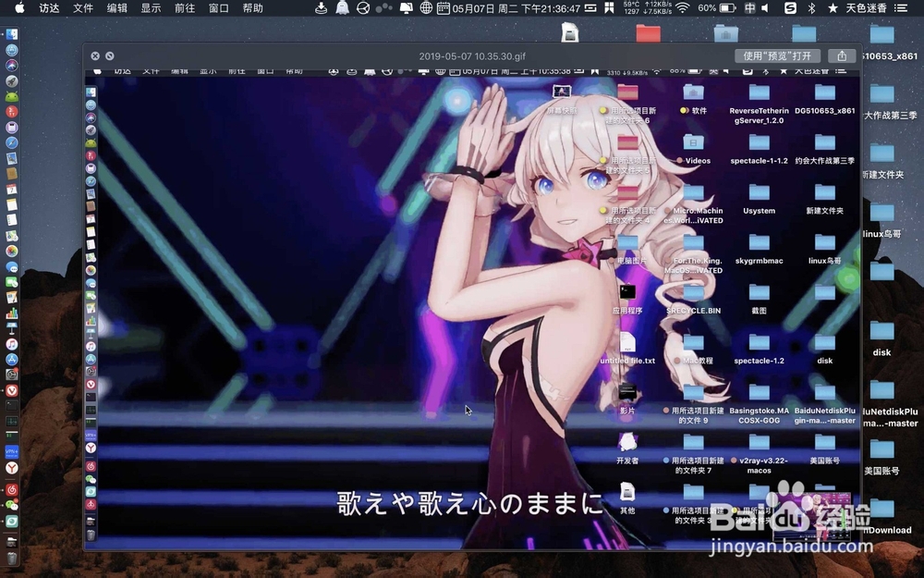Open the 访达 menu
The height and width of the screenshot is (578, 924).
point(49,8)
